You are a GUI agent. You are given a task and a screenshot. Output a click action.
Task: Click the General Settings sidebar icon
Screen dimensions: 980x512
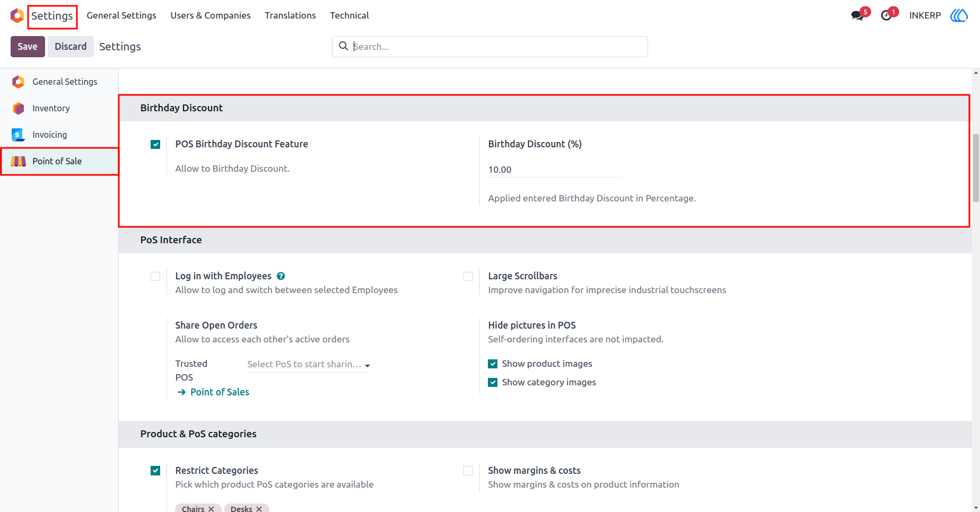18,82
